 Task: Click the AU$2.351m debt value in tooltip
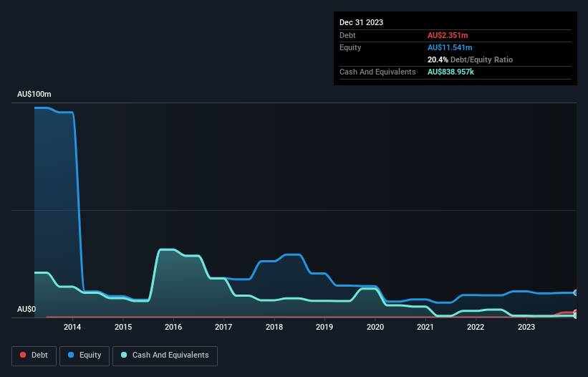pos(448,35)
